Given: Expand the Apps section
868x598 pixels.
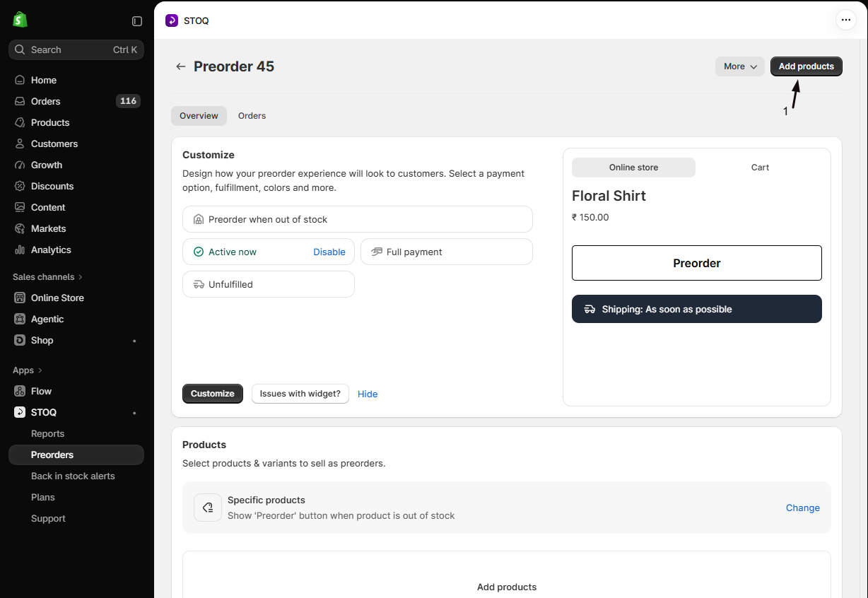Looking at the screenshot, I should [x=28, y=370].
